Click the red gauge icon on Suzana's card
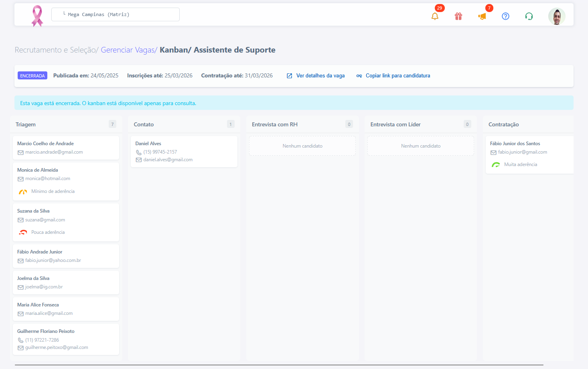The image size is (588, 369). 23,232
